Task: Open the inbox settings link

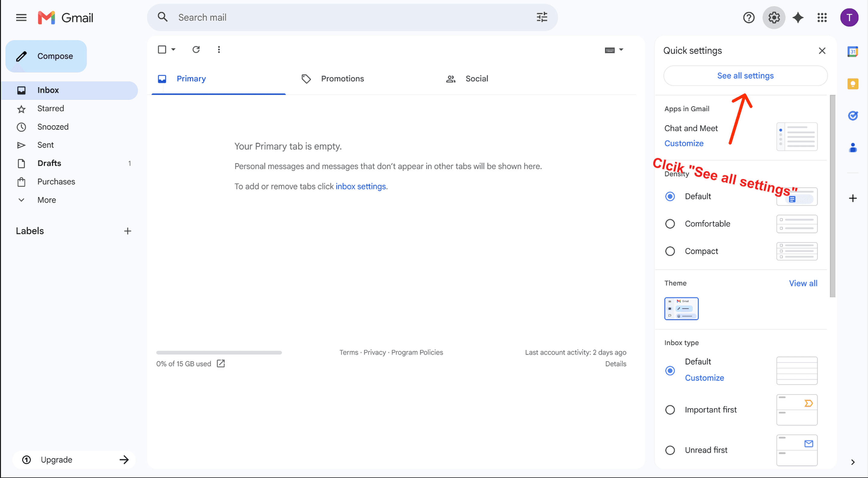Action: [361, 186]
